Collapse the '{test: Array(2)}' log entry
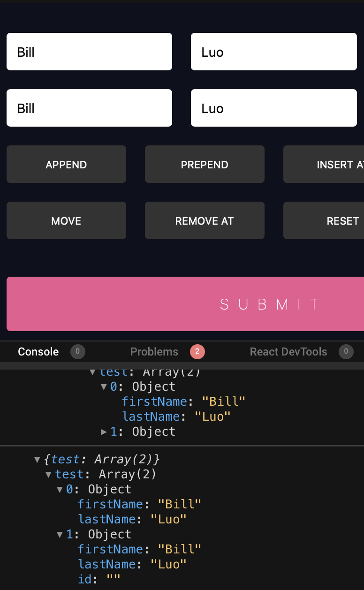Screen dimensions: 364x590 pyautogui.click(x=37, y=459)
